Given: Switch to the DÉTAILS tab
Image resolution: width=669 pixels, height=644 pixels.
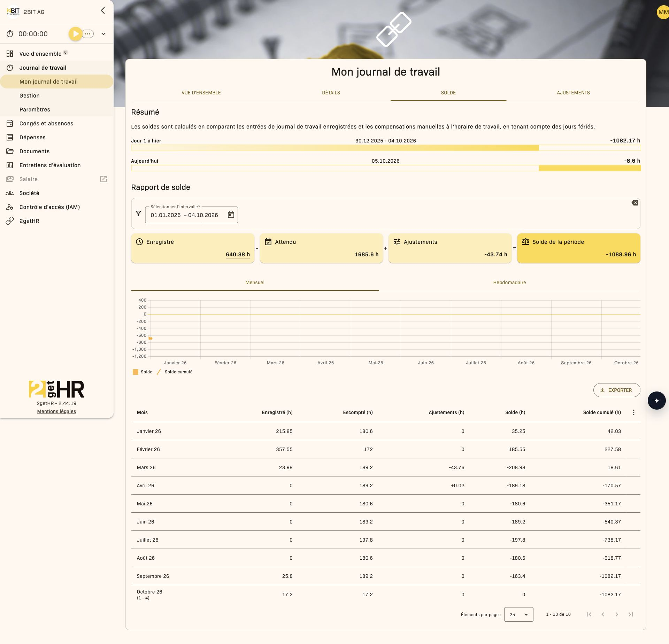Looking at the screenshot, I should (x=331, y=93).
